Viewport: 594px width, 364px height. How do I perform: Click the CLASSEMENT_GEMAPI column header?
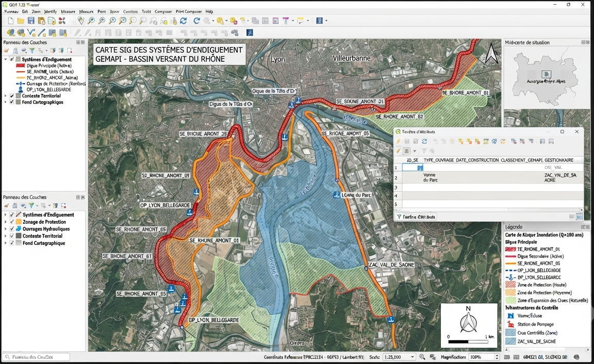click(522, 160)
